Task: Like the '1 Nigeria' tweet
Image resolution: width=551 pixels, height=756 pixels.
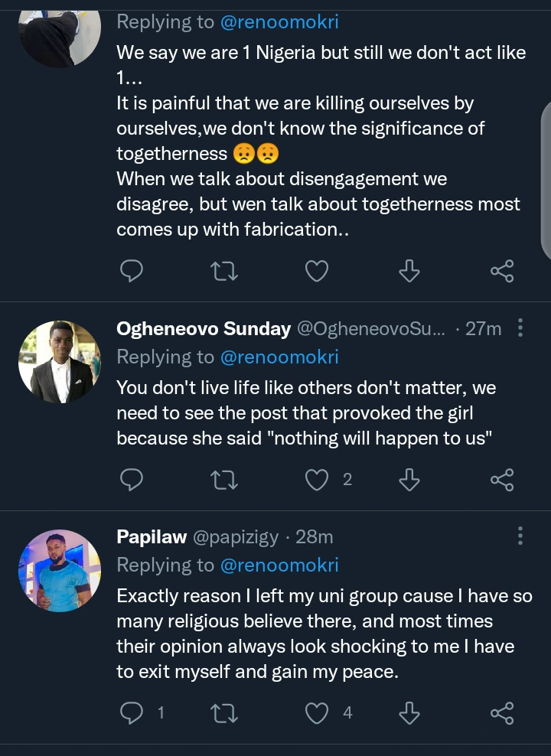Action: 317,271
